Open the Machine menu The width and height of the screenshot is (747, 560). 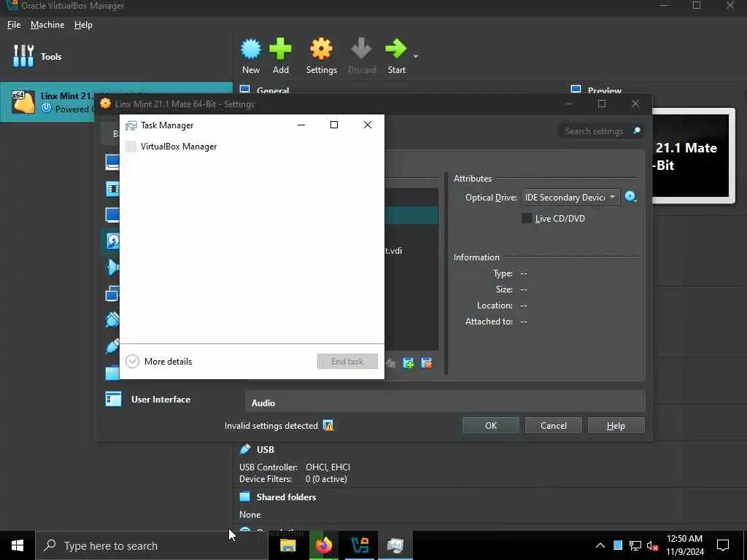tap(47, 25)
